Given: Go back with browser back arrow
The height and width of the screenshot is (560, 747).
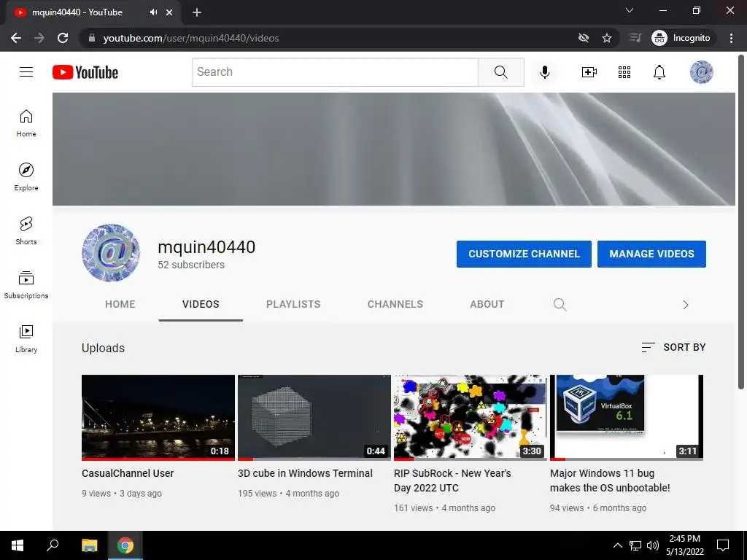Looking at the screenshot, I should tap(16, 38).
